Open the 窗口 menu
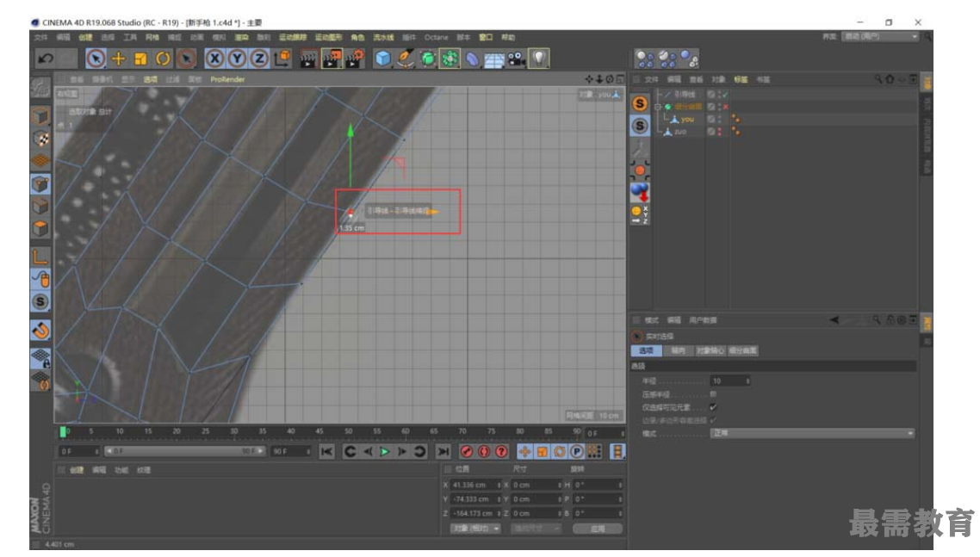980x557 pixels. [486, 38]
